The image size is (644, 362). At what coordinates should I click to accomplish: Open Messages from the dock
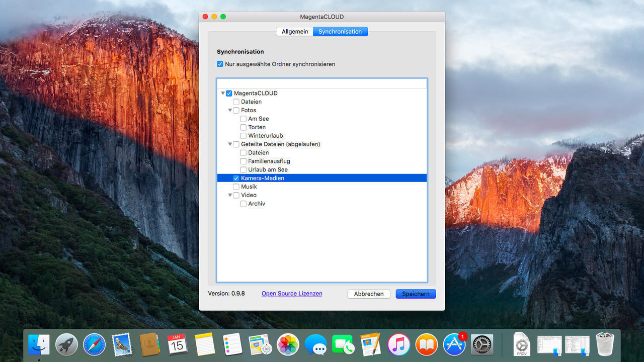click(315, 345)
